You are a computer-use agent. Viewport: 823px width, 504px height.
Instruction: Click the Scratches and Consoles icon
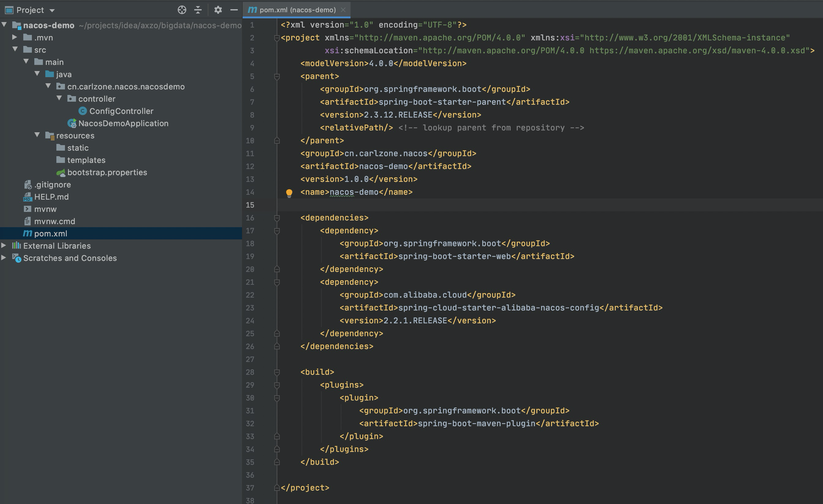(x=17, y=258)
